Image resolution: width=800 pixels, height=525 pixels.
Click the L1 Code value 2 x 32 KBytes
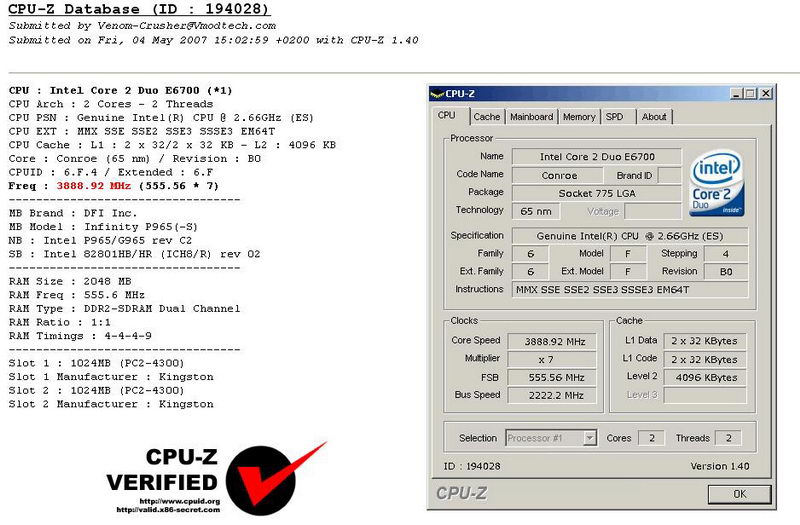coord(705,359)
